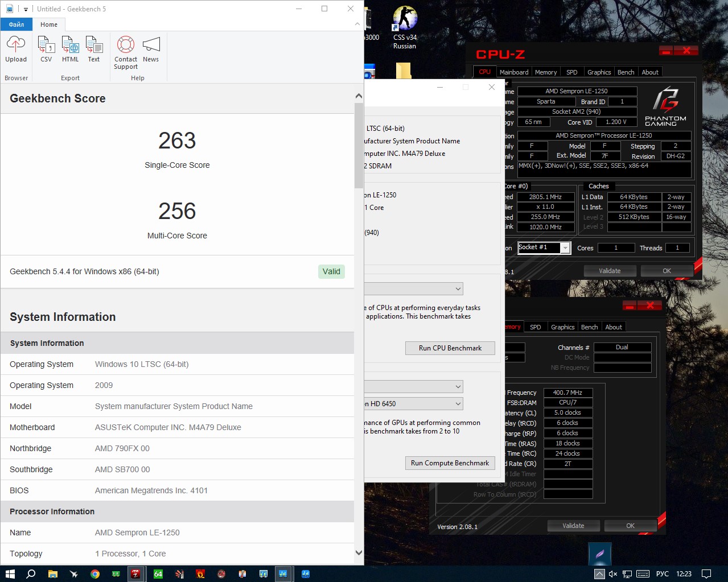Image resolution: width=728 pixels, height=582 pixels.
Task: Open Contact Support in the Help group
Action: click(x=126, y=53)
